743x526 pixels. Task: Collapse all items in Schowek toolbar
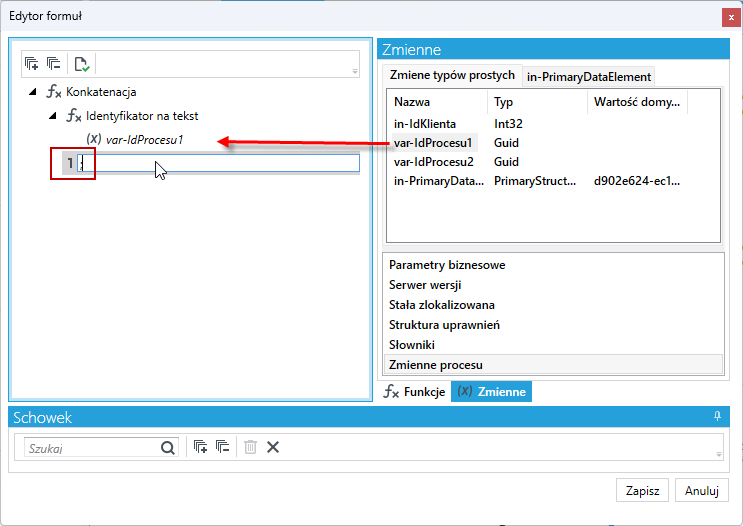tap(222, 447)
